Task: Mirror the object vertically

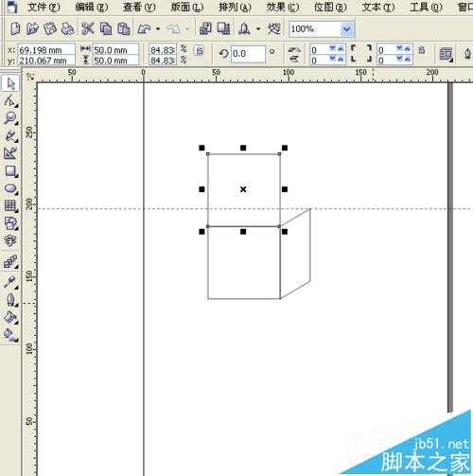Action: pos(294,59)
